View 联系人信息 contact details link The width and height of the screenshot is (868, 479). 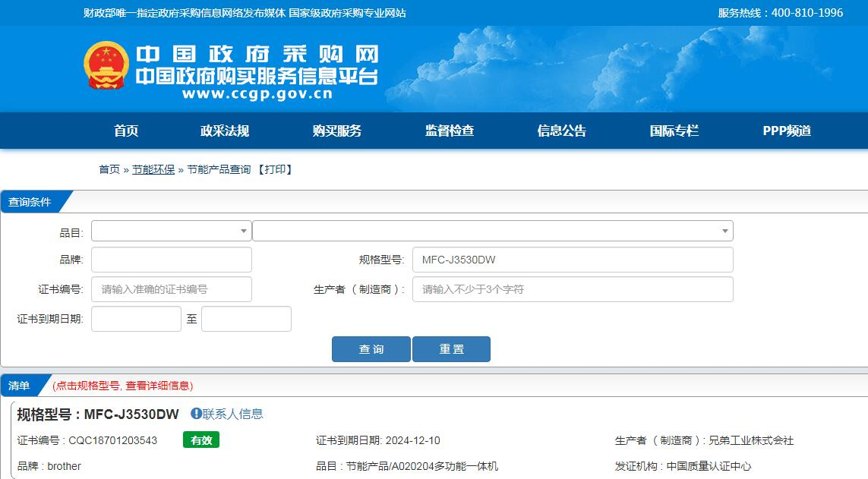coord(232,414)
